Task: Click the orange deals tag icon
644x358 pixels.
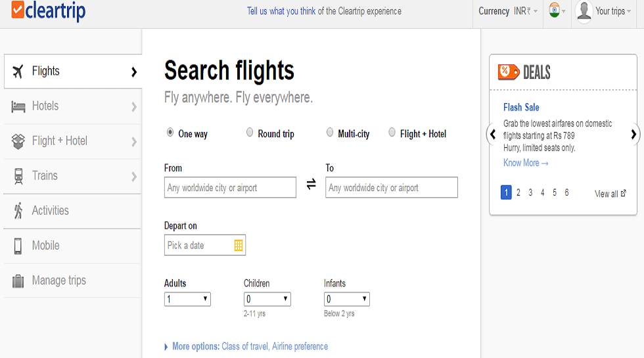Action: click(509, 72)
